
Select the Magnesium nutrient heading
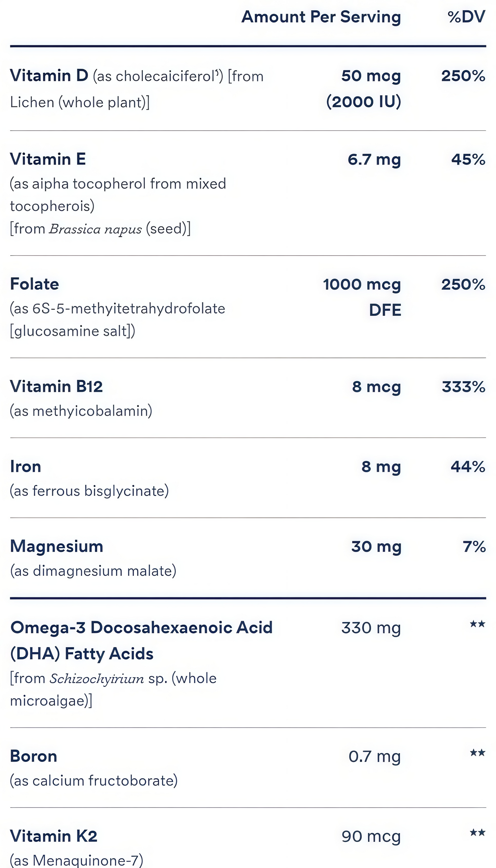pyautogui.click(x=57, y=546)
